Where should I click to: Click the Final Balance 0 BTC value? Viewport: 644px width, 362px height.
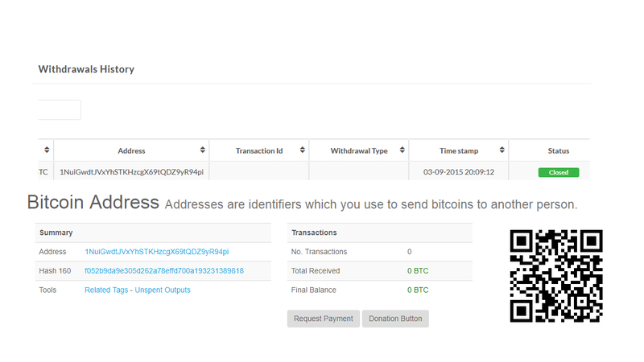click(418, 290)
